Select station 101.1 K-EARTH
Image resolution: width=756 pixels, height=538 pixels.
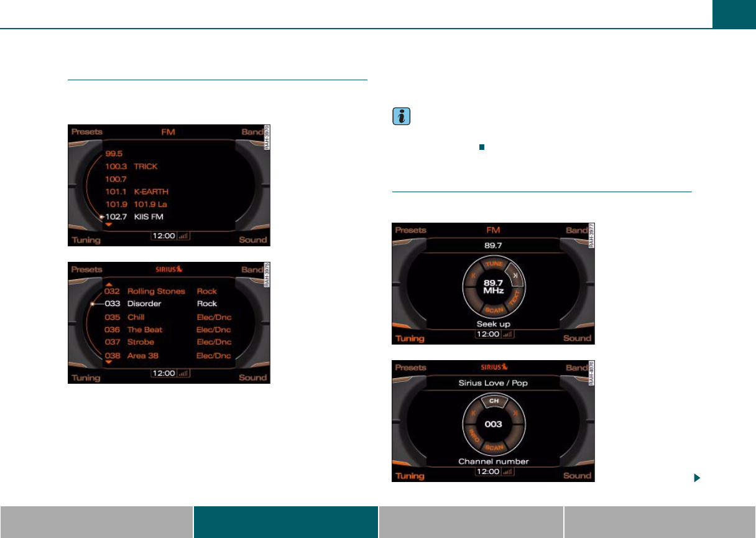[x=137, y=192]
